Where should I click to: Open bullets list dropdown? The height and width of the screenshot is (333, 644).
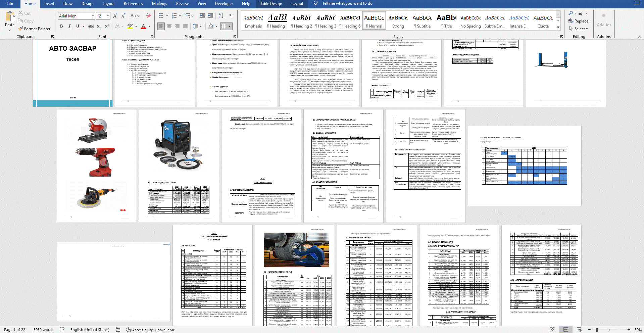point(167,16)
